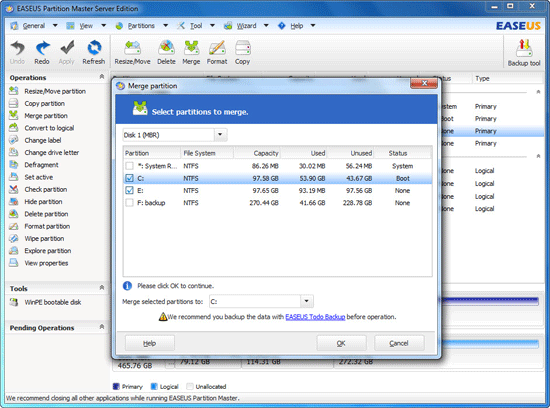Click the Apply checkmark icon
550x408 pixels.
[67, 48]
